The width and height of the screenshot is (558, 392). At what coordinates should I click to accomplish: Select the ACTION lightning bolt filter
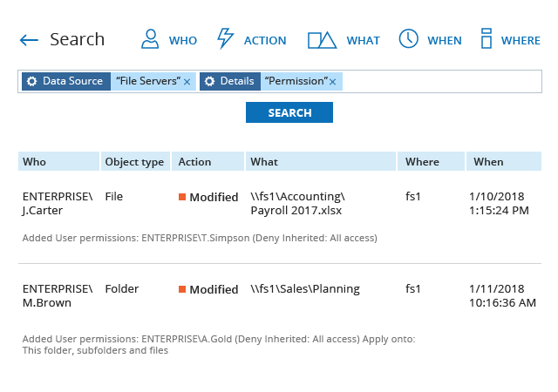click(x=225, y=39)
